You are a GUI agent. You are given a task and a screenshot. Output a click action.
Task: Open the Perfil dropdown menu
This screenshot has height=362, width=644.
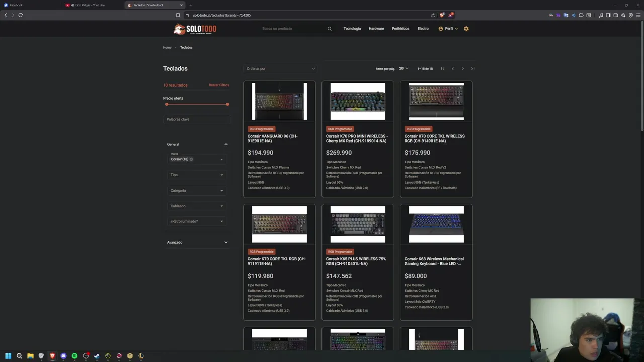(x=448, y=29)
